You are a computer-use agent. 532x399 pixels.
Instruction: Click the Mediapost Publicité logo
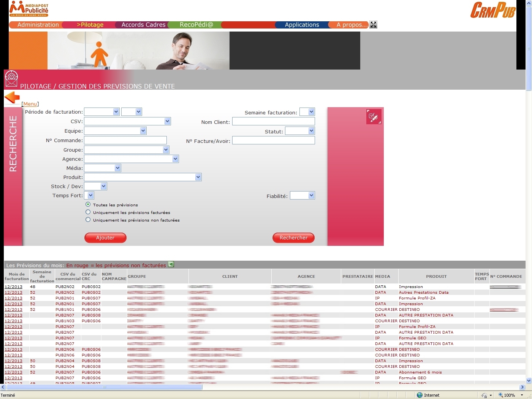(x=29, y=9)
